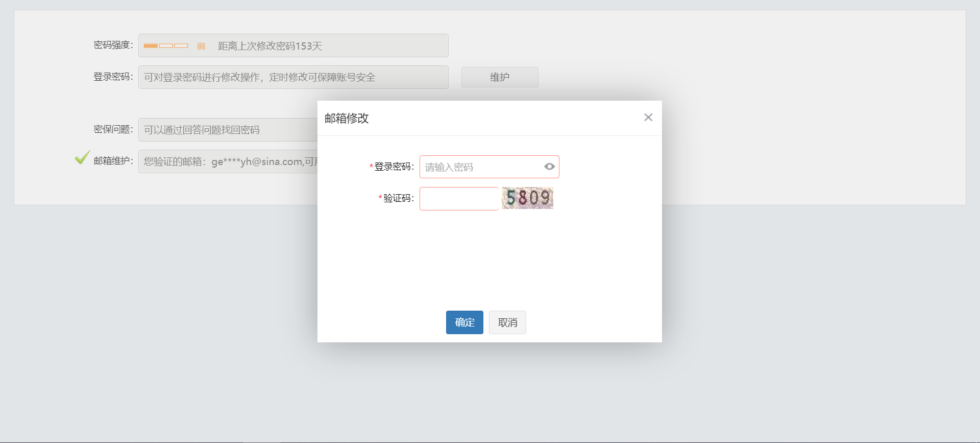Cancel with the 取消 button
Image resolution: width=980 pixels, height=443 pixels.
(507, 322)
